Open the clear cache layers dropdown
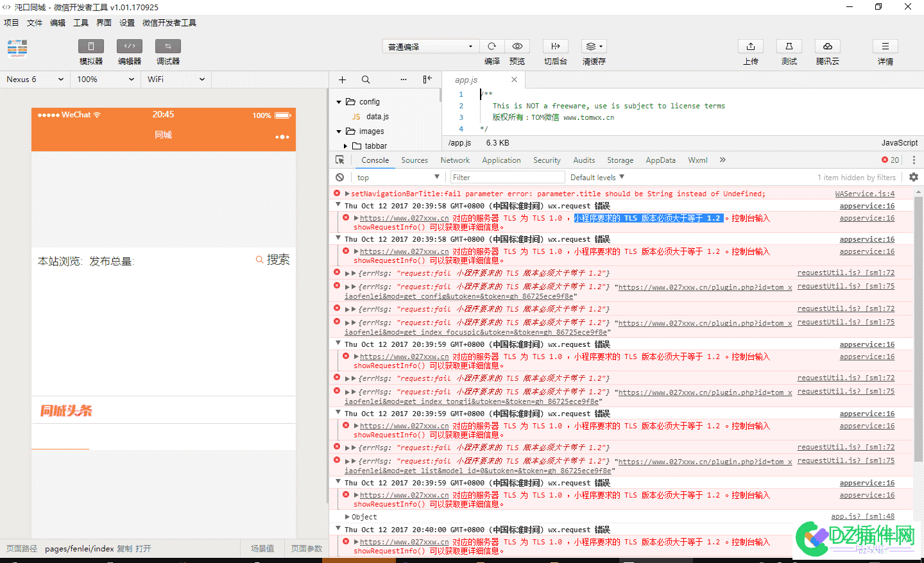This screenshot has height=563, width=924. point(594,46)
